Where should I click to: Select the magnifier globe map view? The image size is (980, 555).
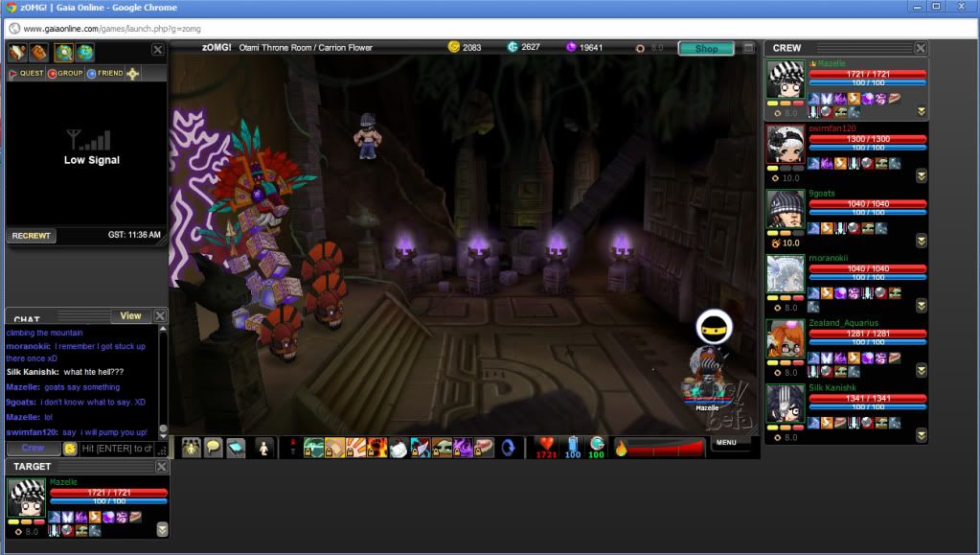(64, 53)
